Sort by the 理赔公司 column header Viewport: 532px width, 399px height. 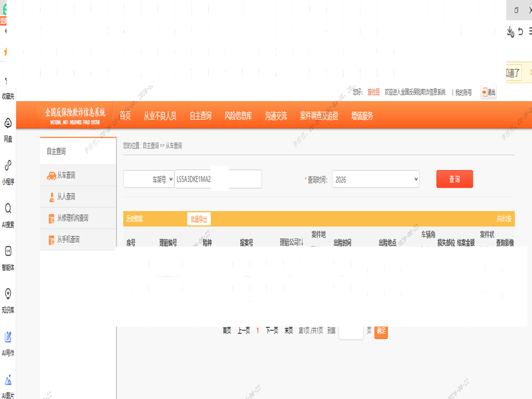tap(291, 242)
